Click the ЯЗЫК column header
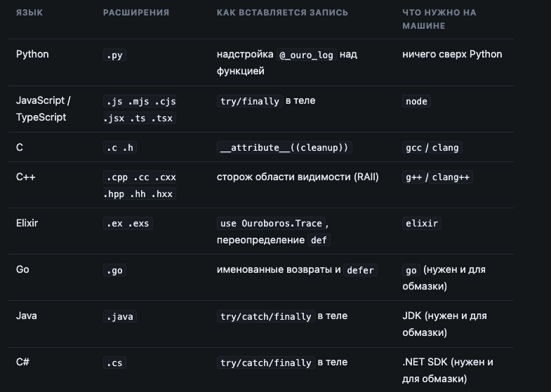551x392 pixels. 29,13
